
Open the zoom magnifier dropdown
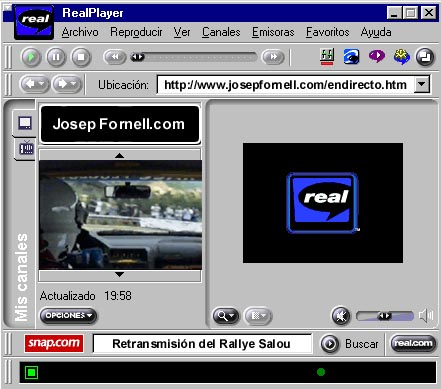click(x=226, y=316)
